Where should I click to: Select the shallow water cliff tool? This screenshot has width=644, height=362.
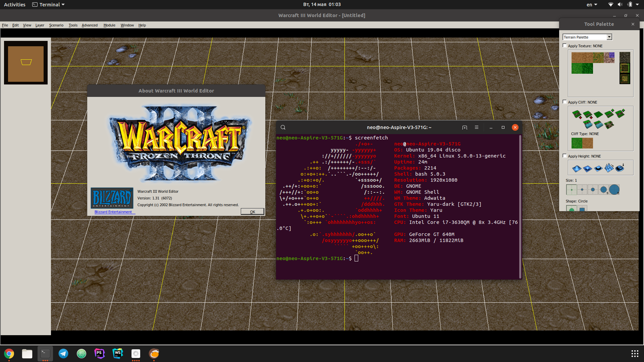(x=598, y=125)
